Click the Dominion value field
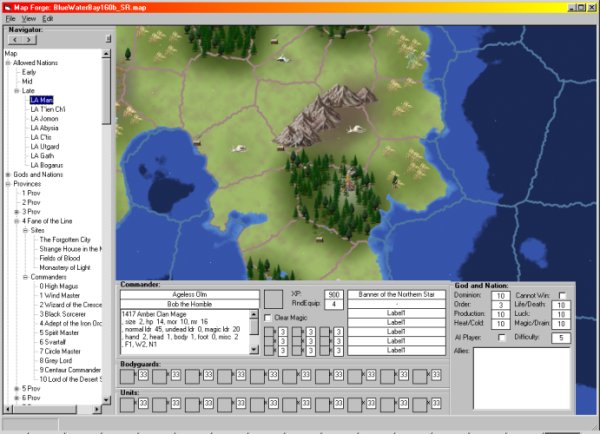The width and height of the screenshot is (600, 434). pos(501,295)
